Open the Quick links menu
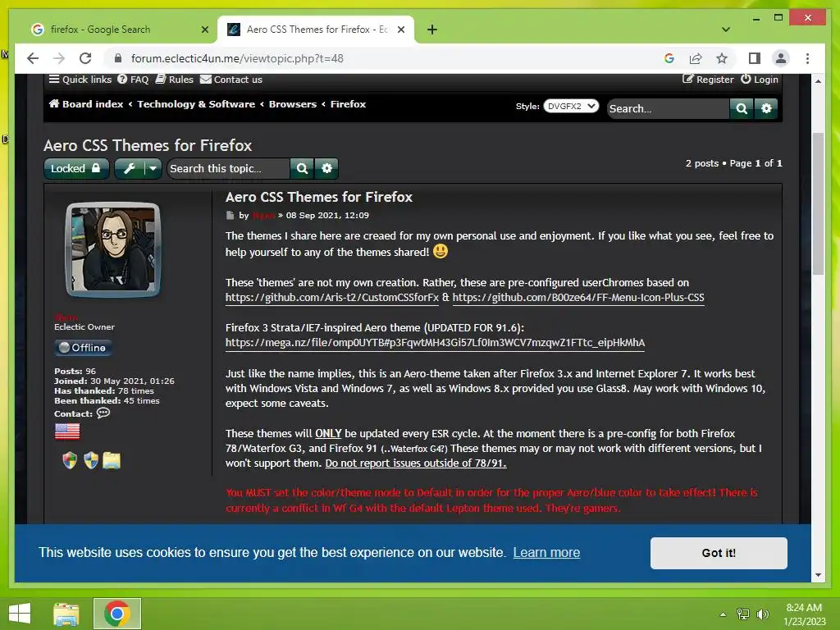 [80, 80]
